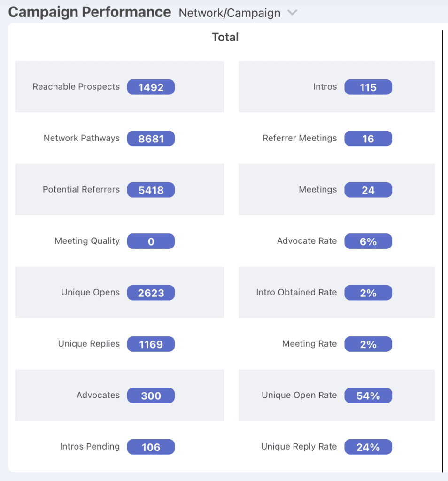Click the Meeting Rate 2% badge
Screen dimensions: 448x481
(368, 344)
